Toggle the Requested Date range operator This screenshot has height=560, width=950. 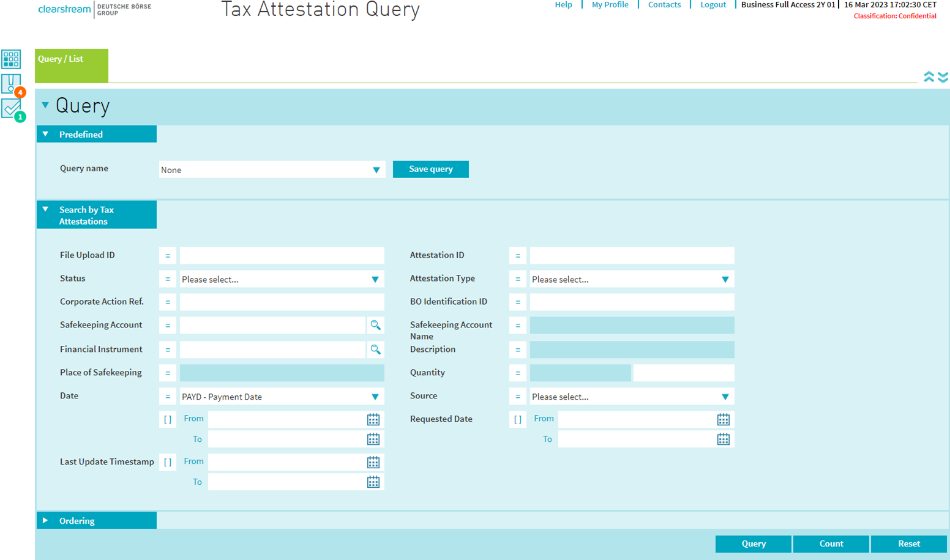tap(518, 419)
